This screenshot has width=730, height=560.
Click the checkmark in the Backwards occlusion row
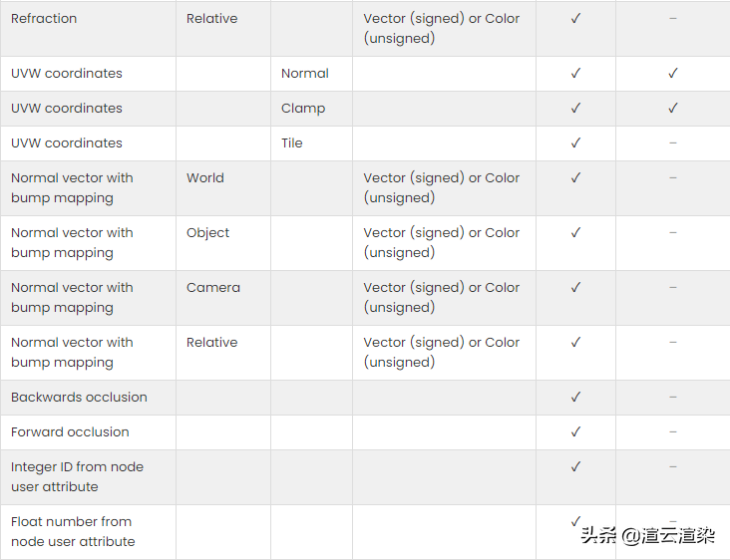coord(575,397)
